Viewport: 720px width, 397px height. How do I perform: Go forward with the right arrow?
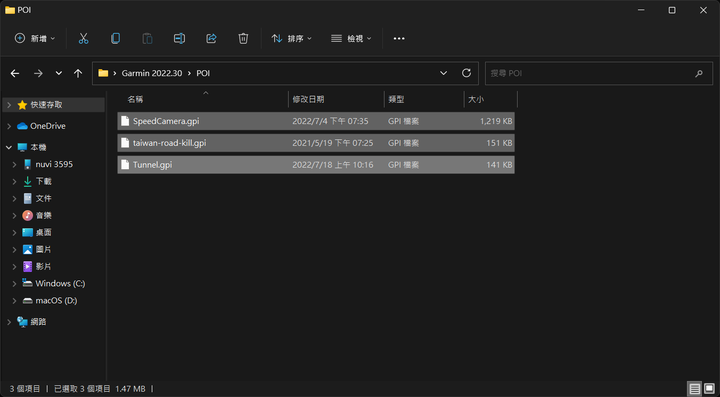pyautogui.click(x=38, y=73)
